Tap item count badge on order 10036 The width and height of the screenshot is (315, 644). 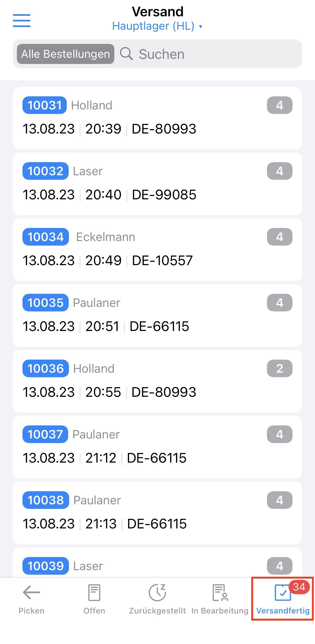pyautogui.click(x=279, y=368)
